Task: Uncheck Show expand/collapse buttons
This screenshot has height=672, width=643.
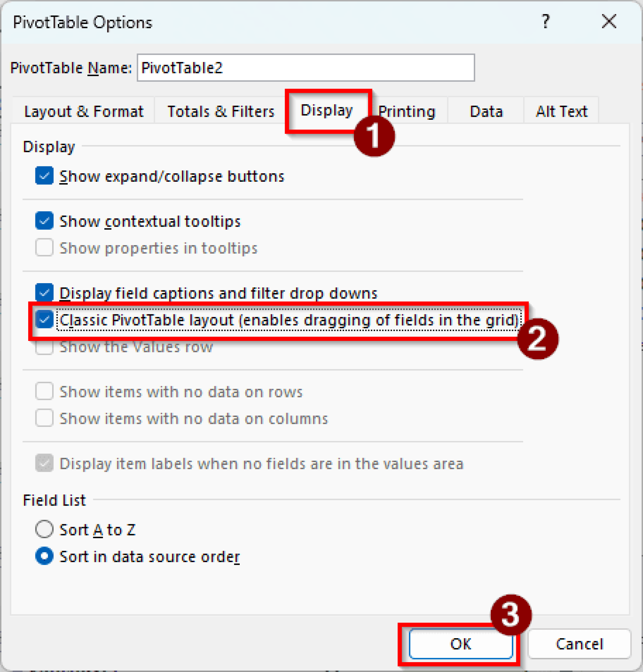Action: click(44, 176)
